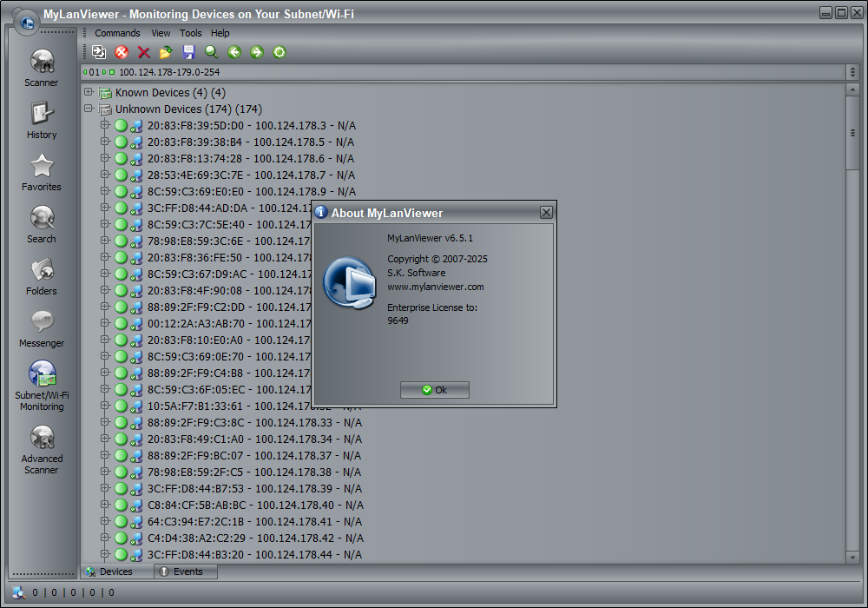Click the MyLanViewer application logo button
This screenshot has height=608, width=868.
pos(27,23)
